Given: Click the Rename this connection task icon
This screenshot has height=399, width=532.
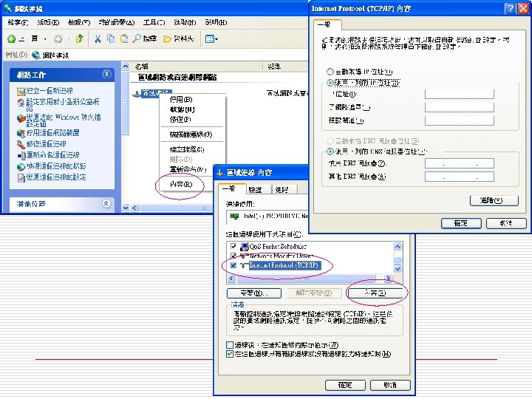Looking at the screenshot, I should [21, 155].
